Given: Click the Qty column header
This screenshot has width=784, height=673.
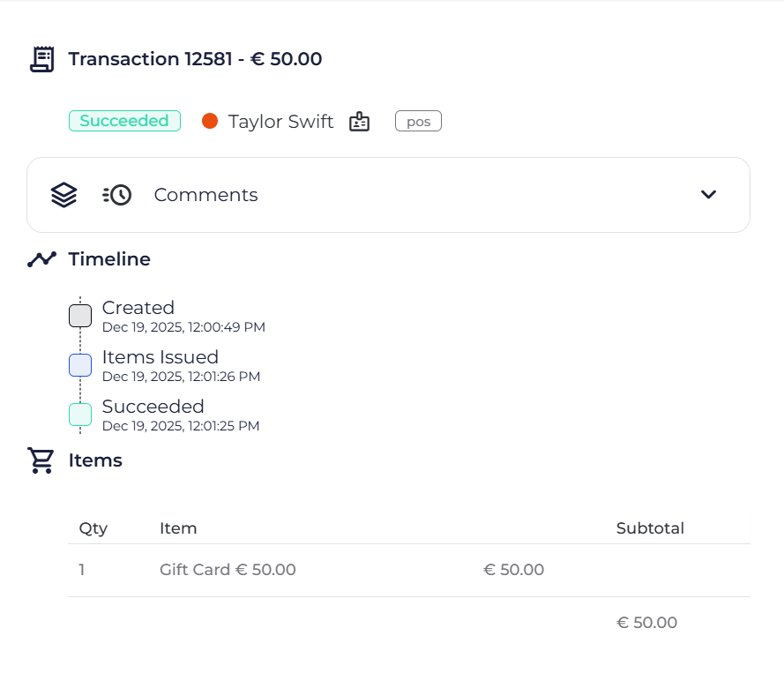Looking at the screenshot, I should point(93,528).
